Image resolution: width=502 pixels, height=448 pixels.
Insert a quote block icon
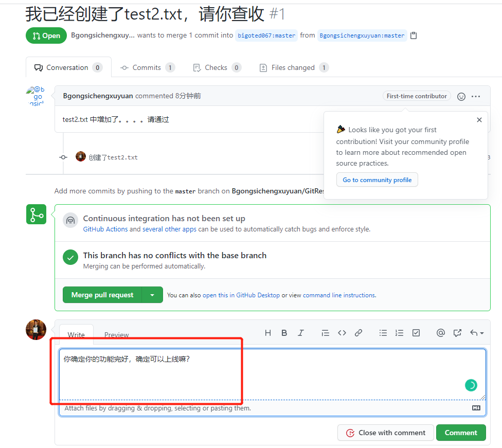[x=326, y=333]
